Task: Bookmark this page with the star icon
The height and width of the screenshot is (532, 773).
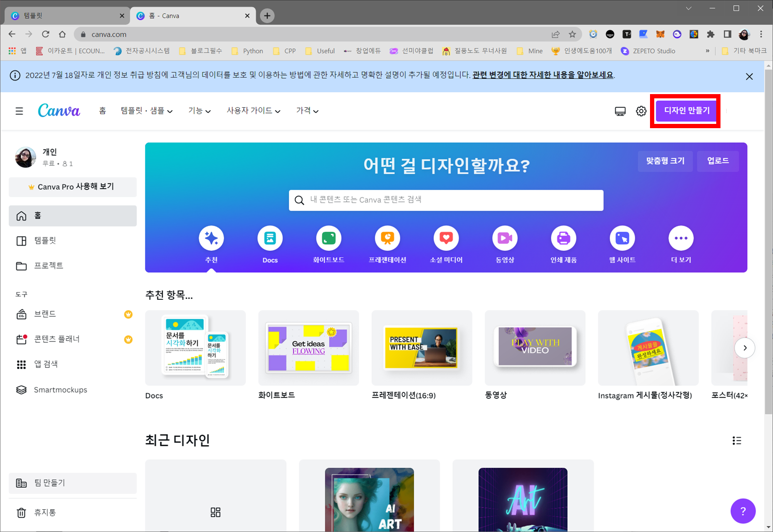Action: 572,34
